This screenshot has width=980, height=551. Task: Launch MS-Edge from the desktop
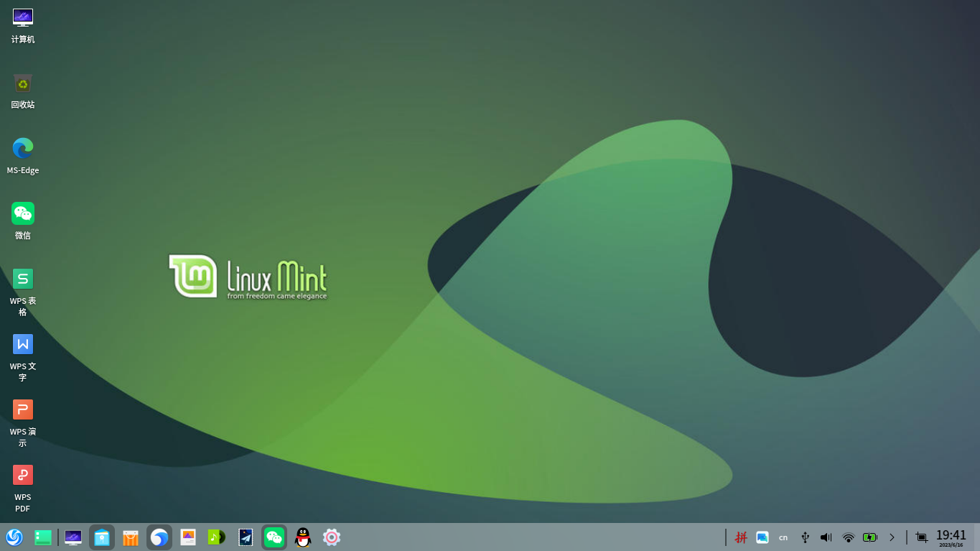click(23, 156)
